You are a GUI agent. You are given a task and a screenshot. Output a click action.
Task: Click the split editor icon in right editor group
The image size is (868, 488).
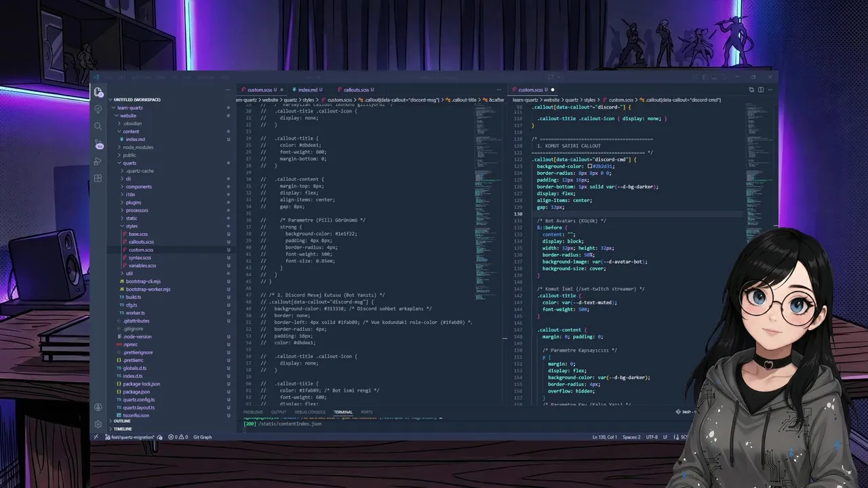point(761,89)
